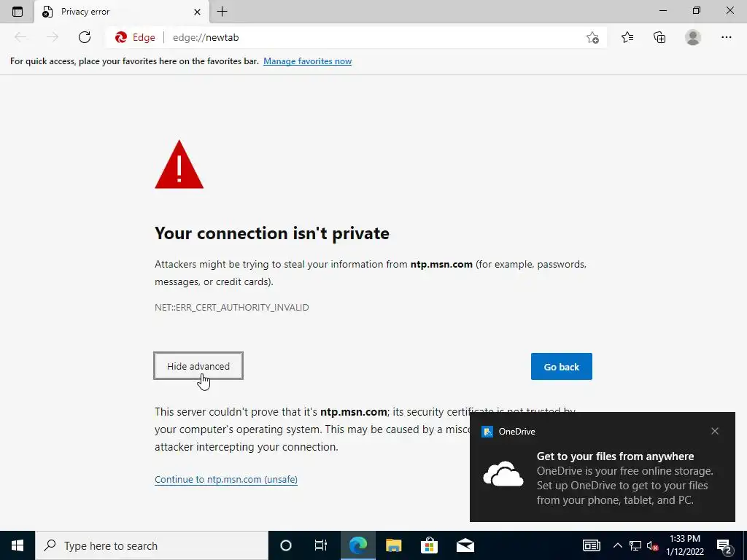Restore down the Edge window
747x560 pixels.
(x=697, y=10)
